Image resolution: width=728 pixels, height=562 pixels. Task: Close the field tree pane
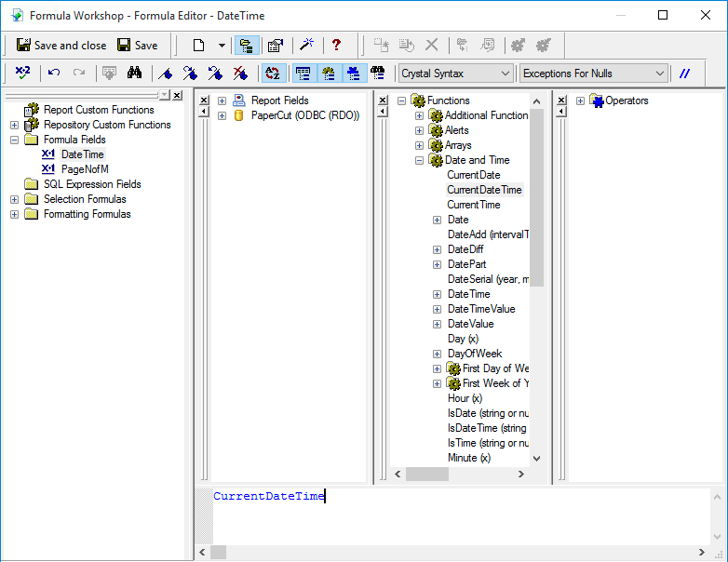click(x=203, y=100)
